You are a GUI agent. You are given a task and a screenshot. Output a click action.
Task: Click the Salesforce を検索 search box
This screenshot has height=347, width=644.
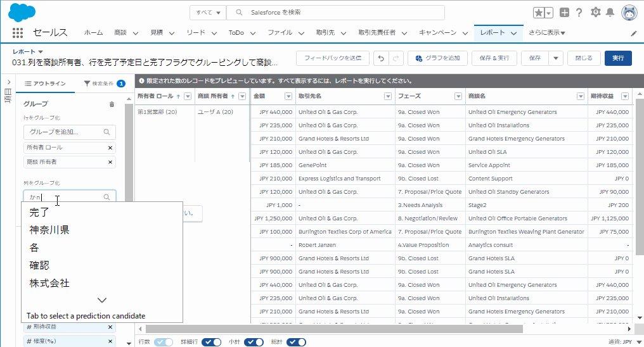(x=335, y=13)
